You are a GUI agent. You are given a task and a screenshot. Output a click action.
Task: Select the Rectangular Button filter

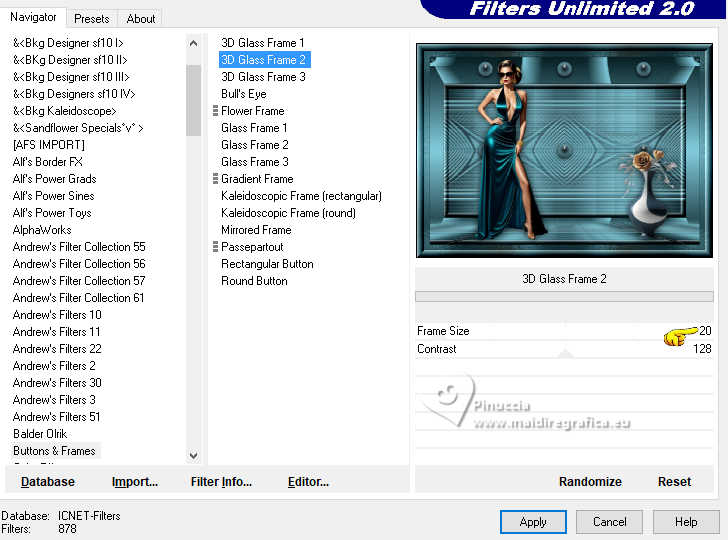point(267,264)
